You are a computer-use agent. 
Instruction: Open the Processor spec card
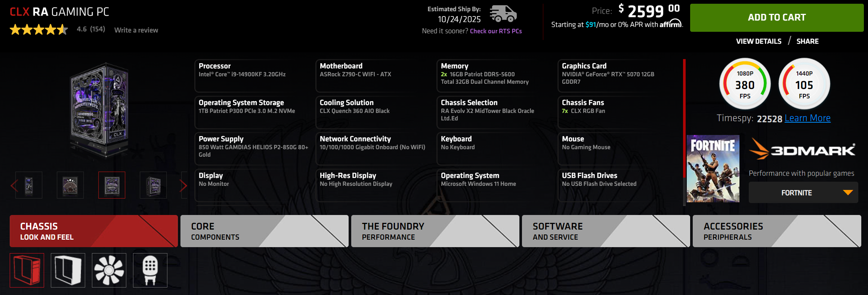[253, 76]
